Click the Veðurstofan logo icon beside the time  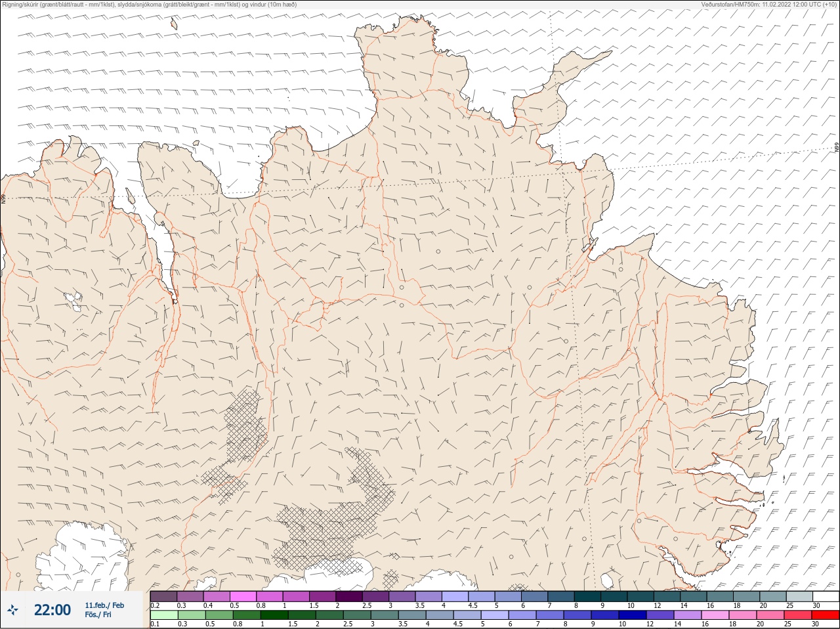pos(12,610)
